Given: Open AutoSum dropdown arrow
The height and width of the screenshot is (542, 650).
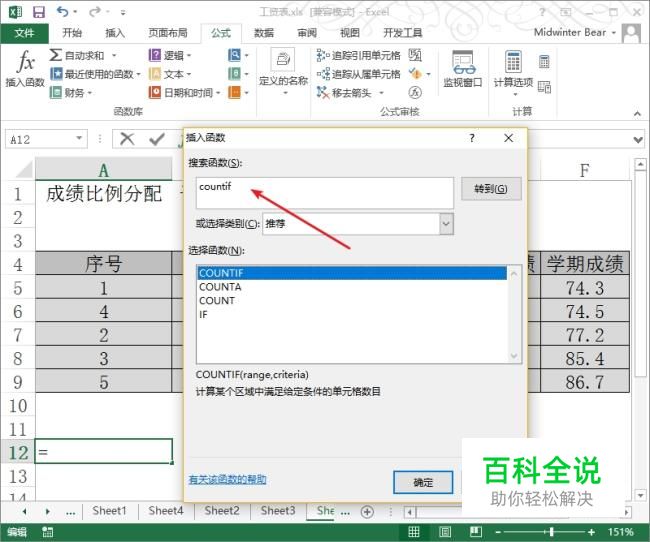Looking at the screenshot, I should pos(114,55).
